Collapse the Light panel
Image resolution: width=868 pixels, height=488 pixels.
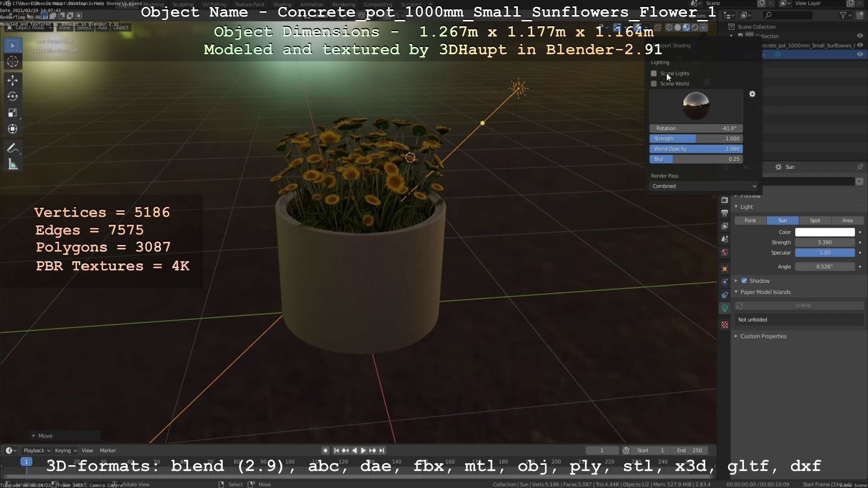(x=736, y=207)
